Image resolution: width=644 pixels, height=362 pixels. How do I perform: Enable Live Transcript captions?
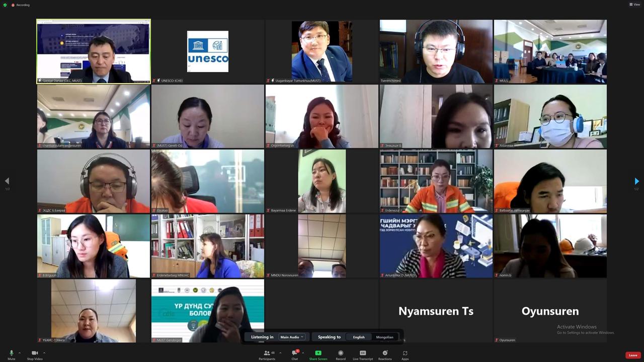pos(363,354)
